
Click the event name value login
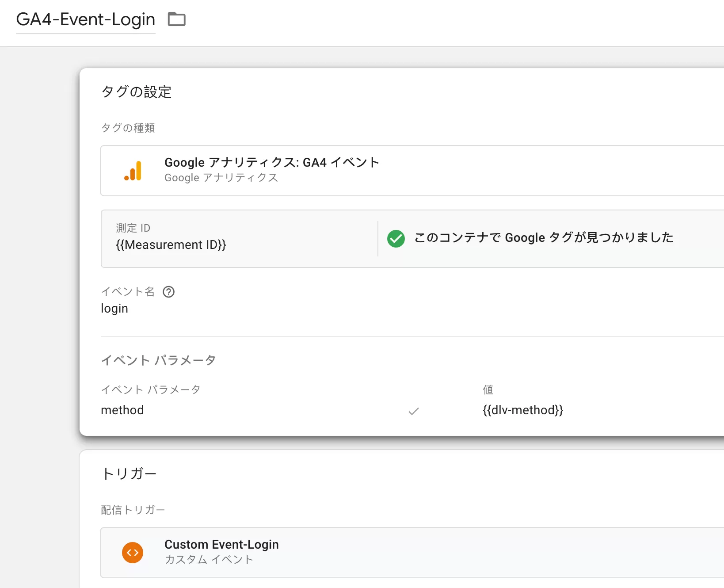coord(114,309)
